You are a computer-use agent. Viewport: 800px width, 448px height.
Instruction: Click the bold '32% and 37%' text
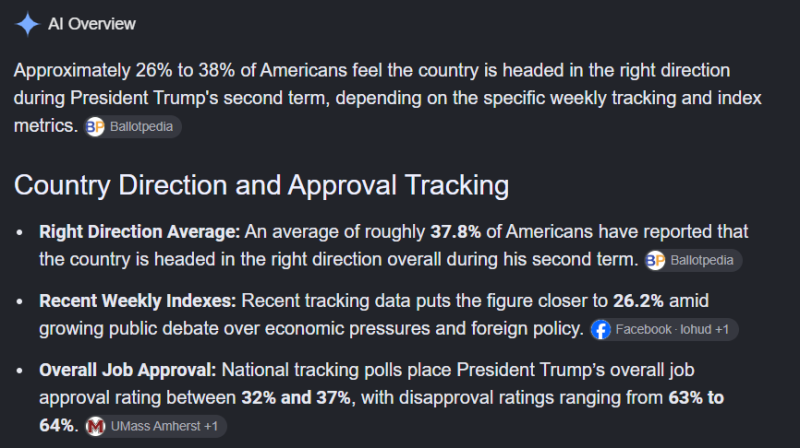pyautogui.click(x=296, y=397)
